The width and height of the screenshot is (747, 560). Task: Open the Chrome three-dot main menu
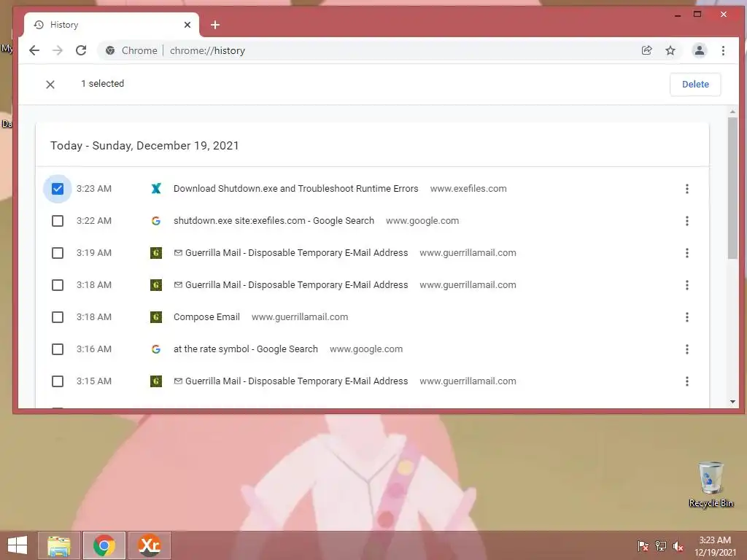pos(723,50)
